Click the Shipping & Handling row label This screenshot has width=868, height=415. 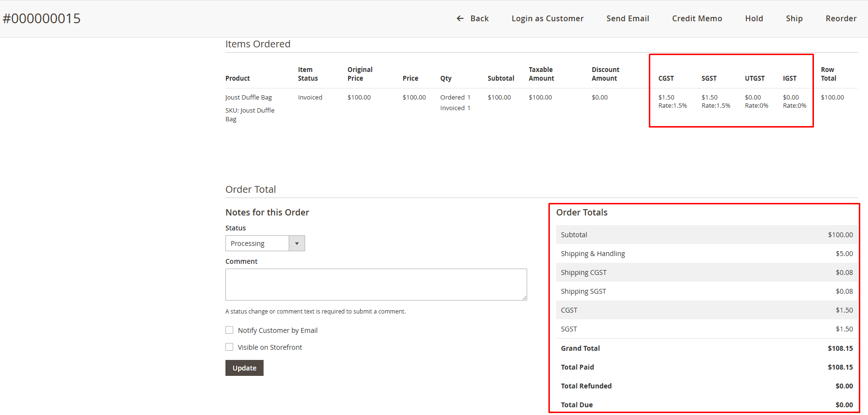[x=593, y=254]
